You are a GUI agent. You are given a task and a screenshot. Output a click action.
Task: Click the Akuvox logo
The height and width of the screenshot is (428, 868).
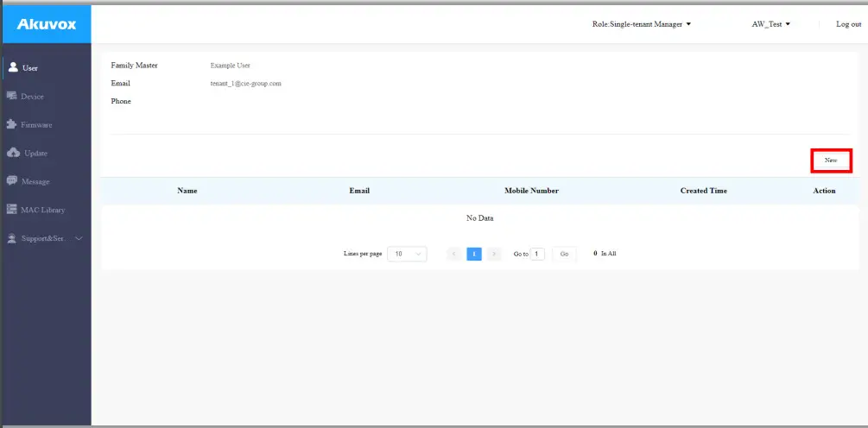[x=47, y=24]
